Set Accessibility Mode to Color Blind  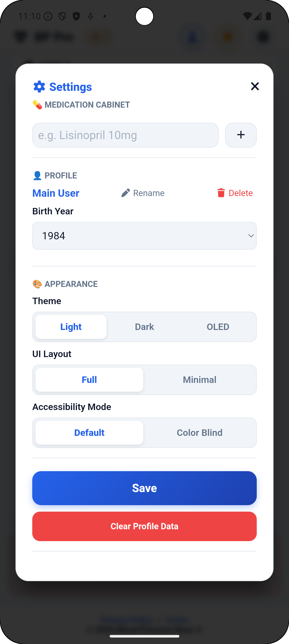point(199,432)
